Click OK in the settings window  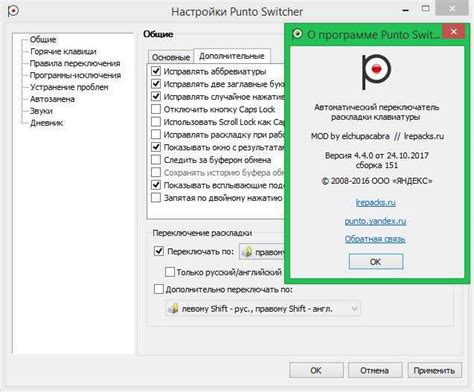click(316, 370)
